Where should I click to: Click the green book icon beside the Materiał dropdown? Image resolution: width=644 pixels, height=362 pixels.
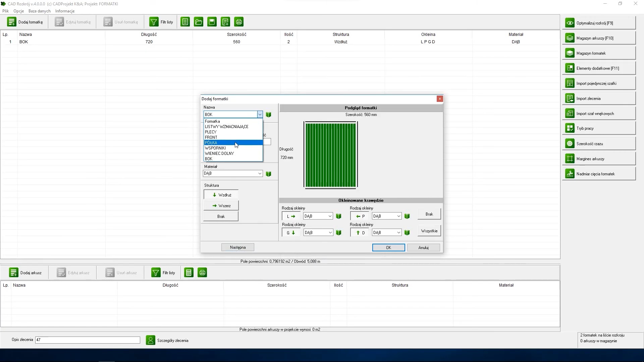(269, 174)
